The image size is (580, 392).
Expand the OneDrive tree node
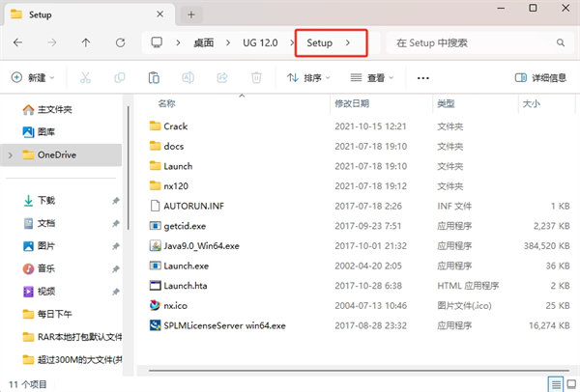pos(11,154)
